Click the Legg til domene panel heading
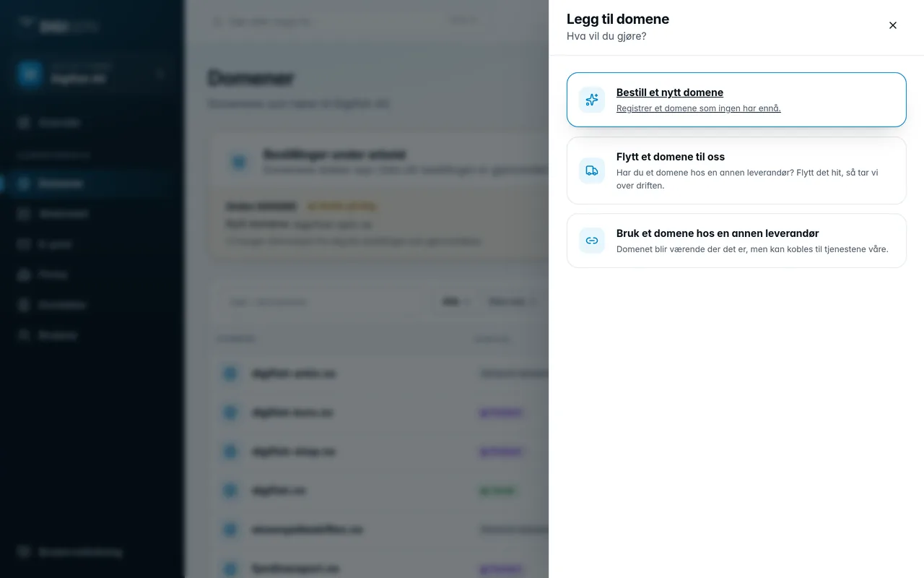Image resolution: width=924 pixels, height=578 pixels. [618, 19]
